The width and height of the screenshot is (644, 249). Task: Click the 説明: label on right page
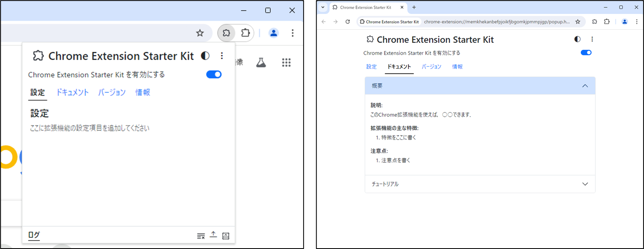coord(377,105)
